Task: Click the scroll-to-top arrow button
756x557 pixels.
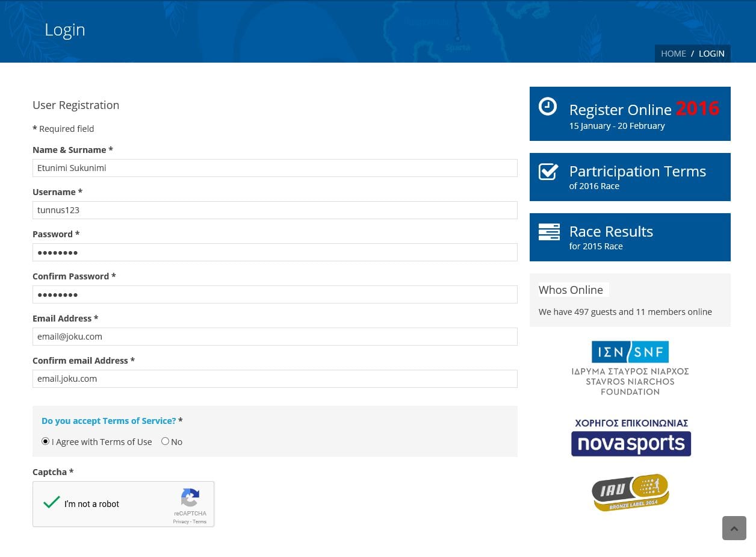Action: tap(734, 528)
